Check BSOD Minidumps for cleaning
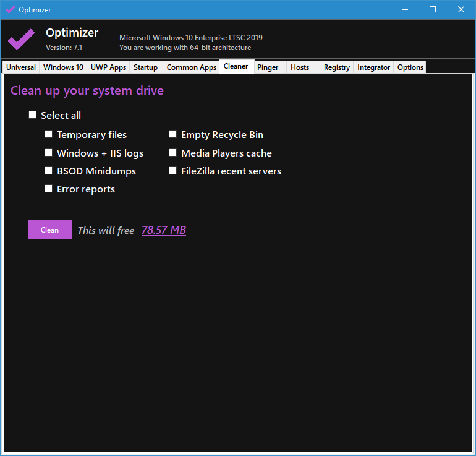 49,171
